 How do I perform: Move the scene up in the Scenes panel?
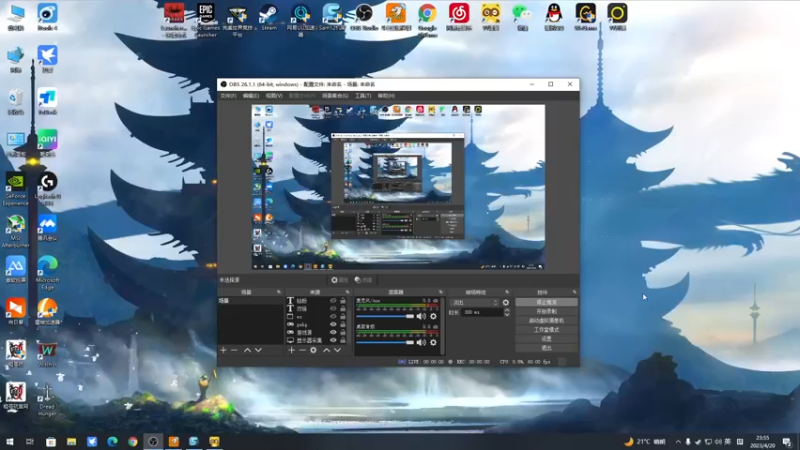click(x=247, y=351)
